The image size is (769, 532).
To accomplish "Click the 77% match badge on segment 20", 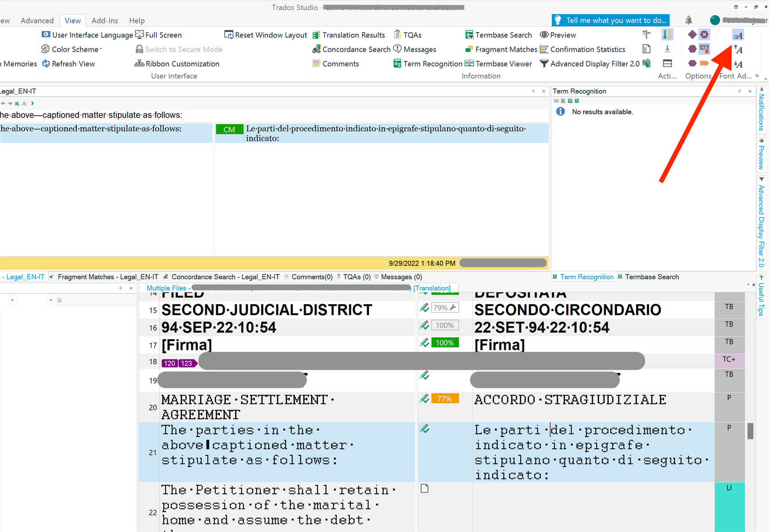I will point(445,399).
